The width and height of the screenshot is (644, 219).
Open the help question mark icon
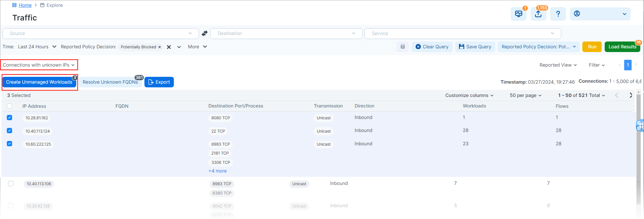click(558, 14)
